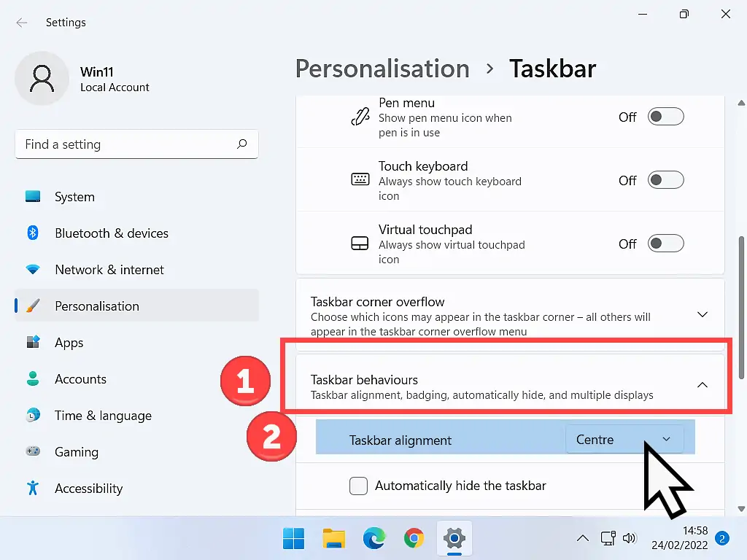Open the Accounts section
The height and width of the screenshot is (560, 747).
[x=80, y=379]
